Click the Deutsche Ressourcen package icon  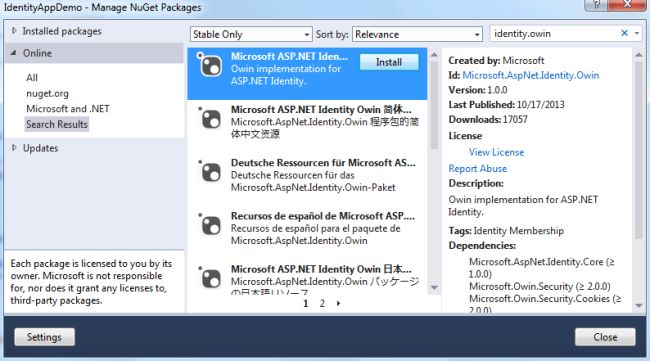(x=210, y=172)
